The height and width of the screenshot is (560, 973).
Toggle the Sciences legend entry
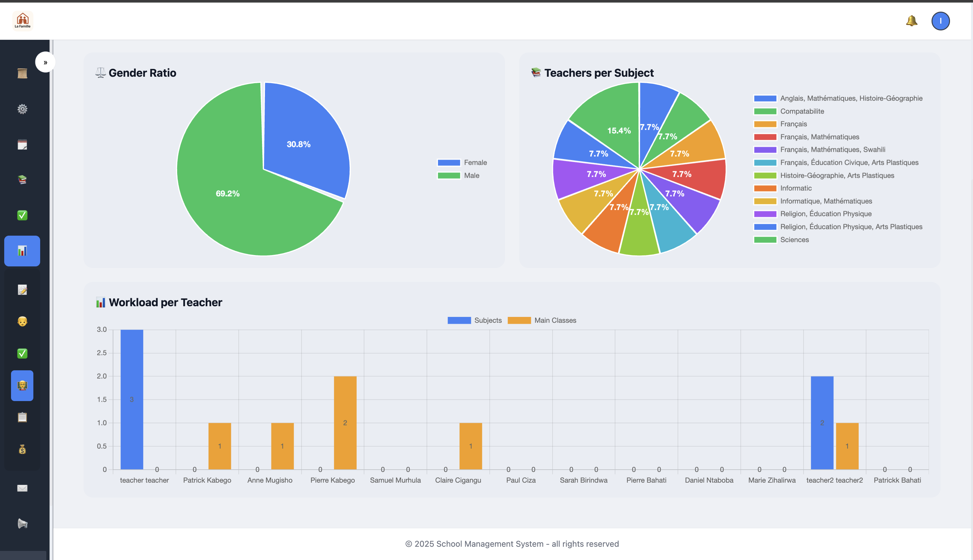(781, 240)
